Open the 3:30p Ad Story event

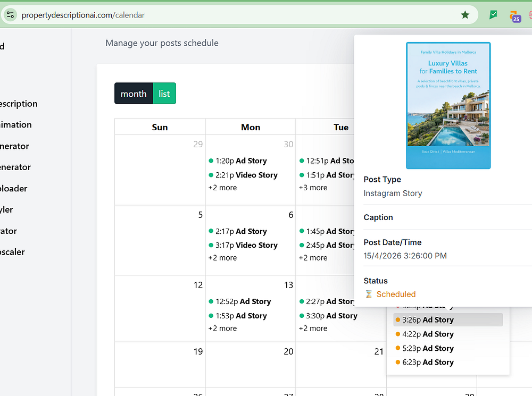click(328, 316)
